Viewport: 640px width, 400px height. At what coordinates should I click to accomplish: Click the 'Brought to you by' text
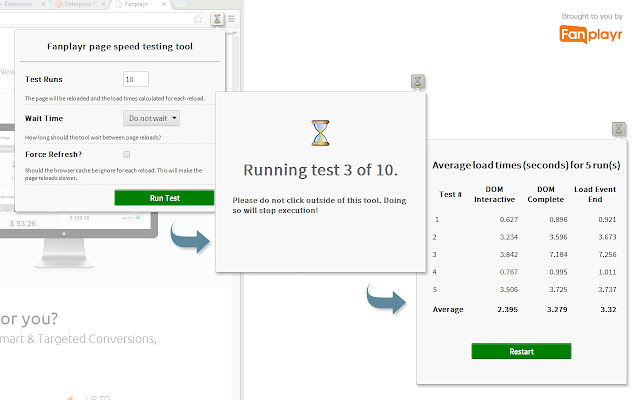(x=592, y=16)
